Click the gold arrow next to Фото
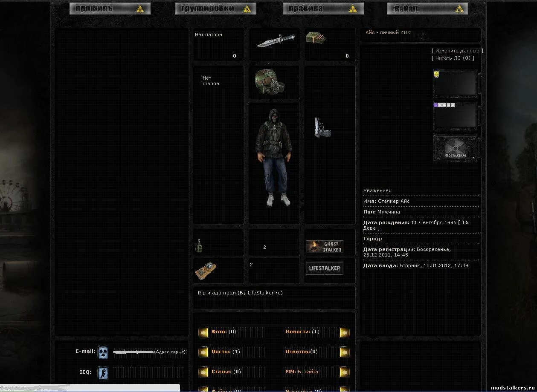 (203, 332)
